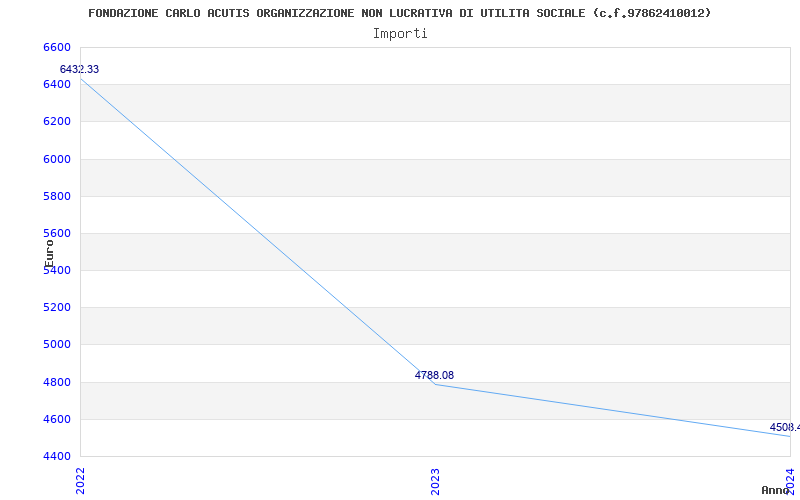Click the 2024 x-axis label
The height and width of the screenshot is (500, 800).
click(790, 481)
